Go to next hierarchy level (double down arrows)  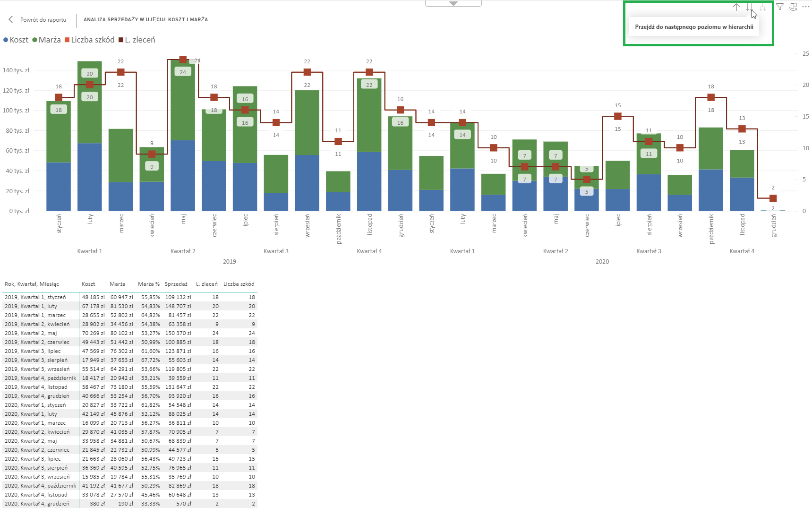pyautogui.click(x=749, y=7)
